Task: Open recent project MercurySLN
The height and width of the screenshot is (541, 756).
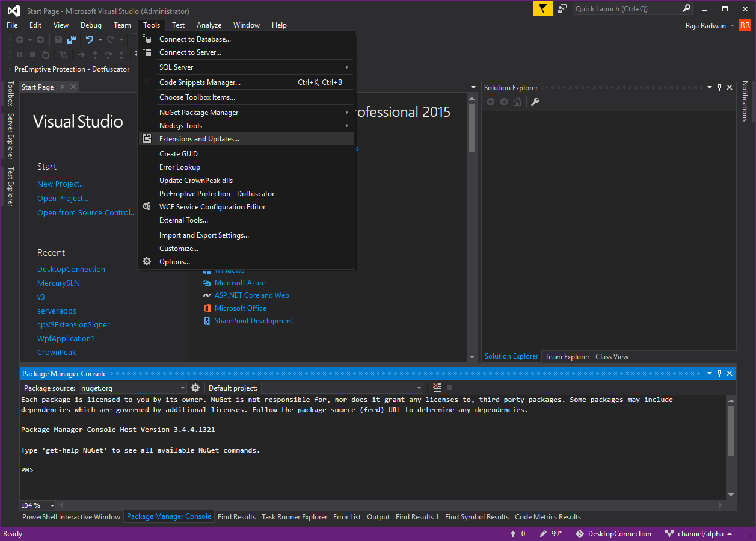Action: click(x=58, y=283)
